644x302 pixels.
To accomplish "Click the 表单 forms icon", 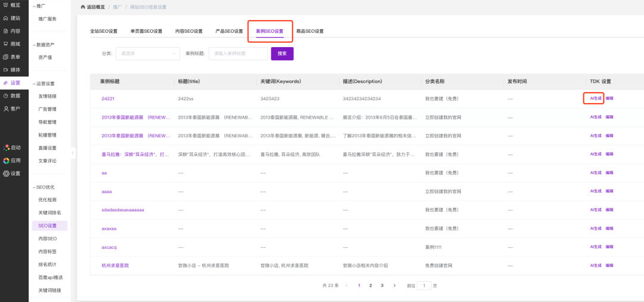I will coord(6,57).
